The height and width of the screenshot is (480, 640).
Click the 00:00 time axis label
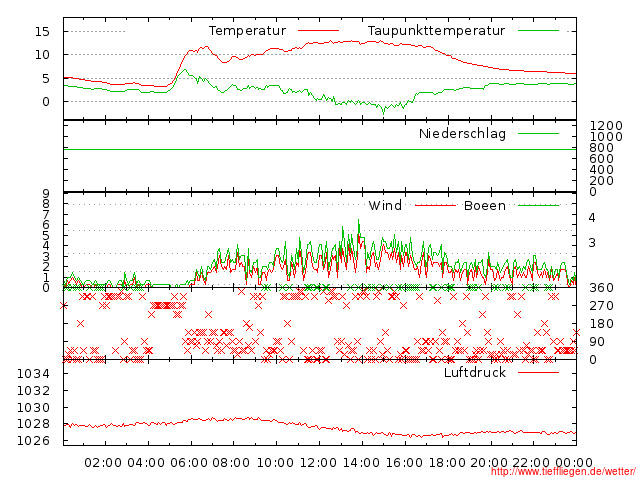tap(574, 463)
